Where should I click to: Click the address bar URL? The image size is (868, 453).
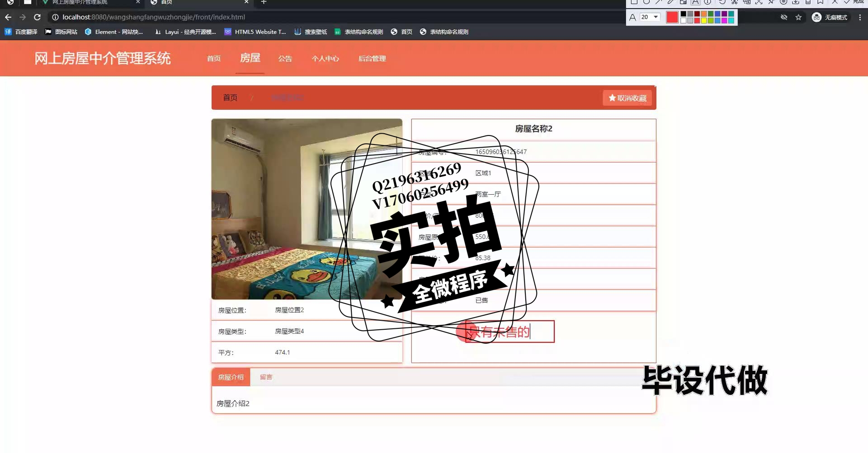pos(154,17)
